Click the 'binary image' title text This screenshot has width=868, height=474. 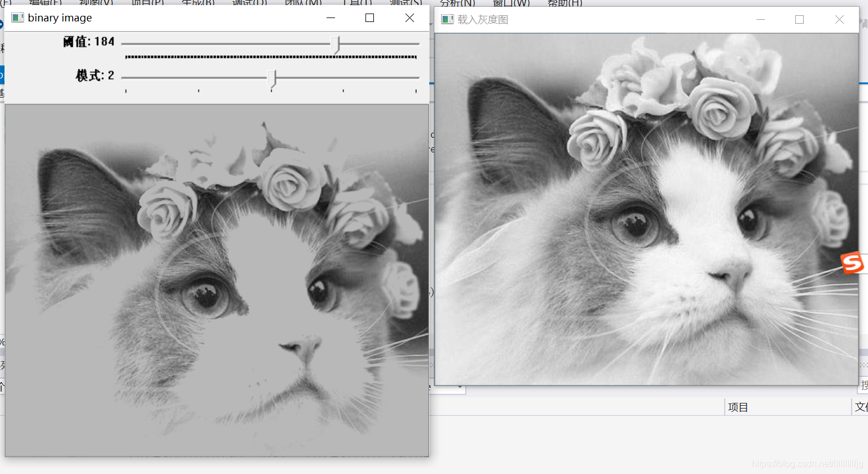(x=60, y=17)
